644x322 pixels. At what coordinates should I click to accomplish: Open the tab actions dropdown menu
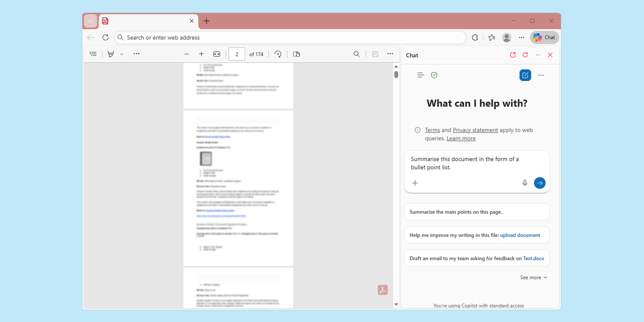point(90,21)
